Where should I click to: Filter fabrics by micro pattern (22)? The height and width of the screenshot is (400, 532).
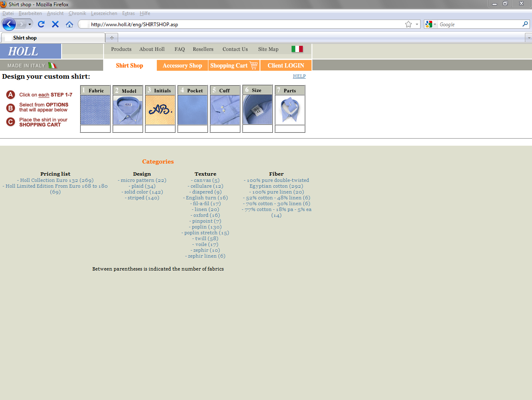pyautogui.click(x=142, y=180)
